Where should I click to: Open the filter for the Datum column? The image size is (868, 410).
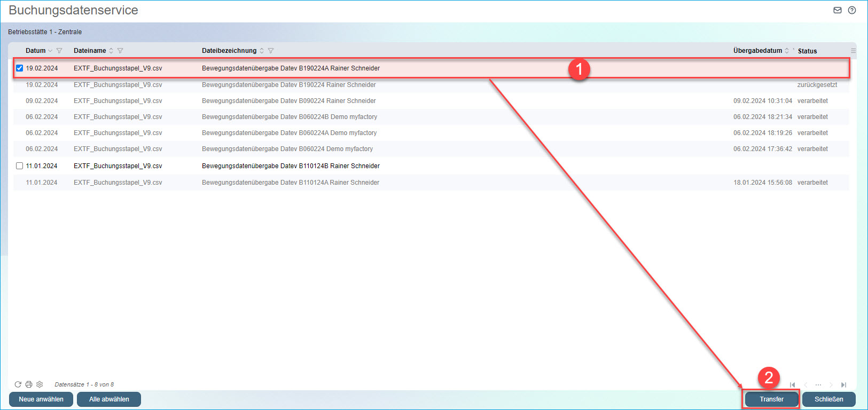(59, 51)
